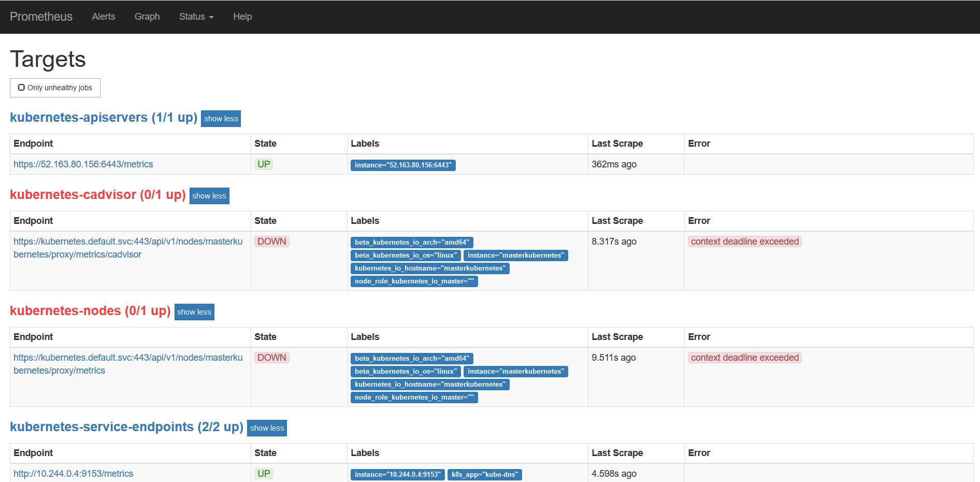Open the kubernetes-apiservers job heading link
This screenshot has height=482, width=980.
[104, 118]
